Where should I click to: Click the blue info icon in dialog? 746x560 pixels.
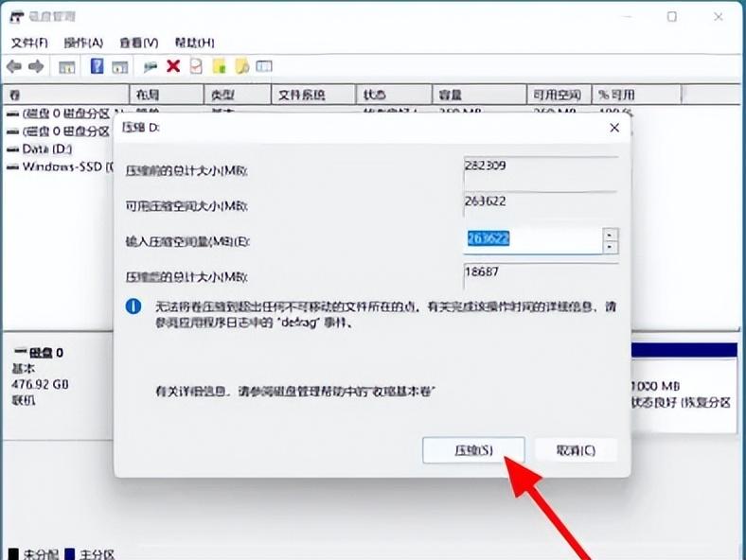point(134,306)
